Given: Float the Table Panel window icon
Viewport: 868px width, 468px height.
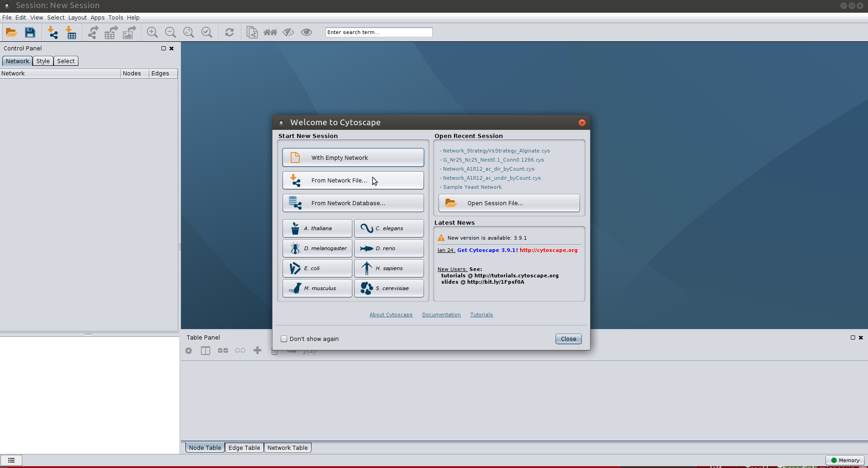Looking at the screenshot, I should tap(853, 337).
